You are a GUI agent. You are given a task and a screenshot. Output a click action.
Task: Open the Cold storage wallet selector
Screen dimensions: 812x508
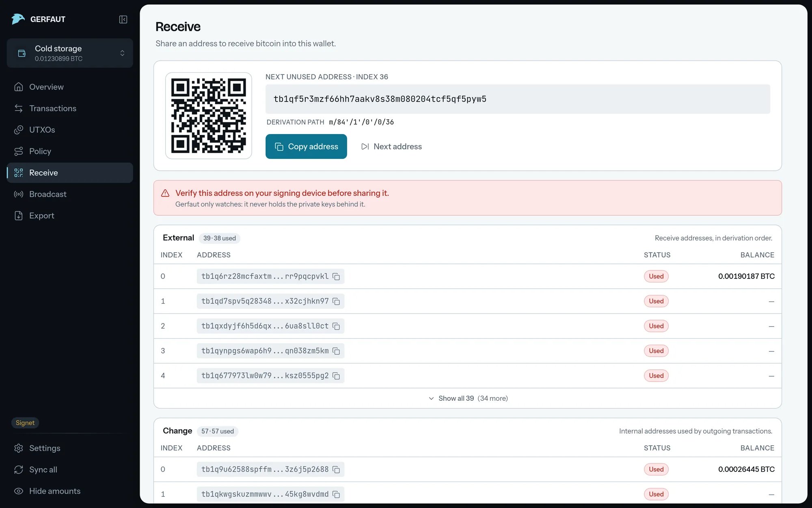coord(70,53)
